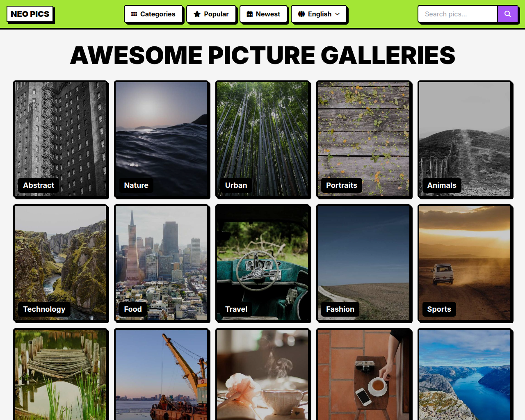Open the Categories menu

click(153, 14)
